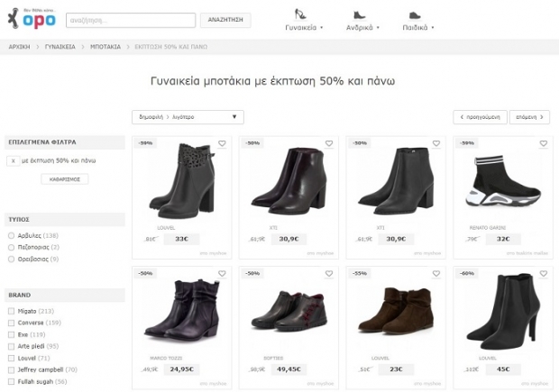Expand the Παιδικά menu
The image size is (559, 392).
tap(418, 27)
